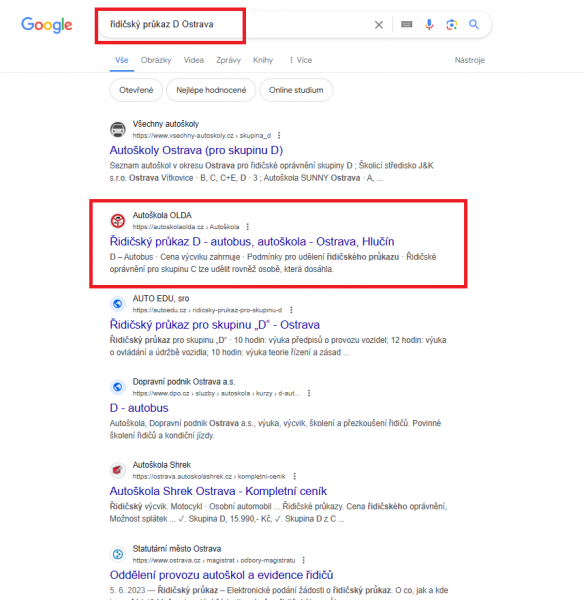This screenshot has height=600, width=584.
Task: Open Nástroje search tools
Action: 470,60
